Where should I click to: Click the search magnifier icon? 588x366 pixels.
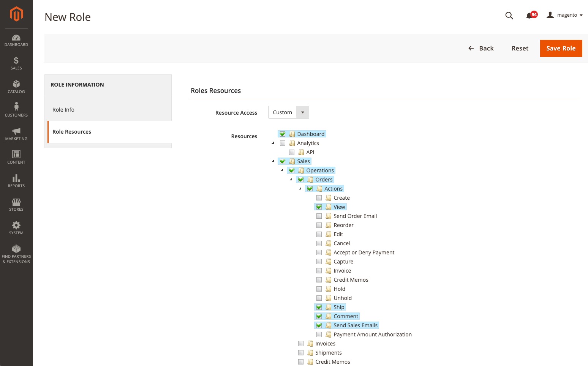[509, 16]
